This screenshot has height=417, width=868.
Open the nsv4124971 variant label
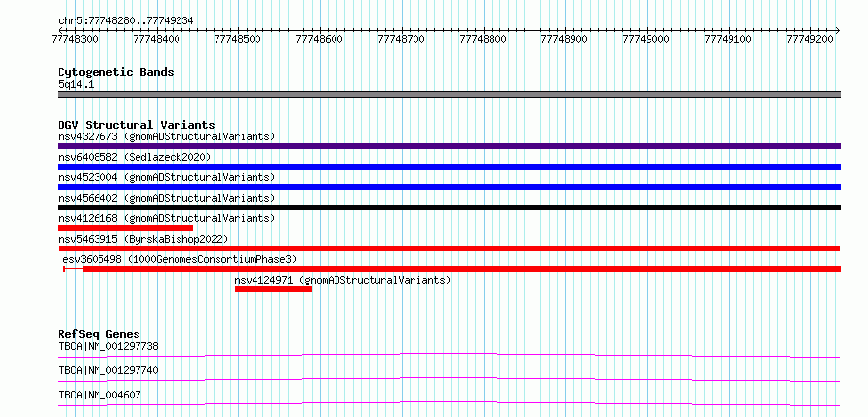click(x=342, y=280)
